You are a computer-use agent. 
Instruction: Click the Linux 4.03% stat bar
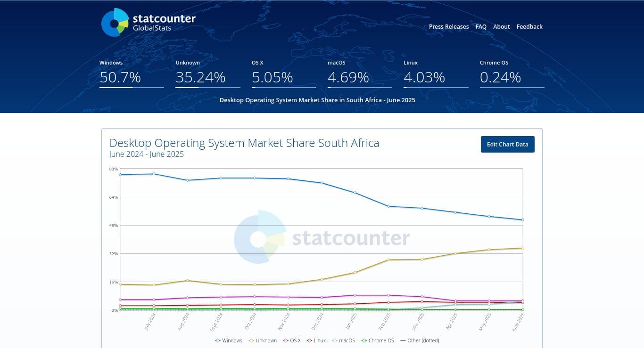coord(436,87)
